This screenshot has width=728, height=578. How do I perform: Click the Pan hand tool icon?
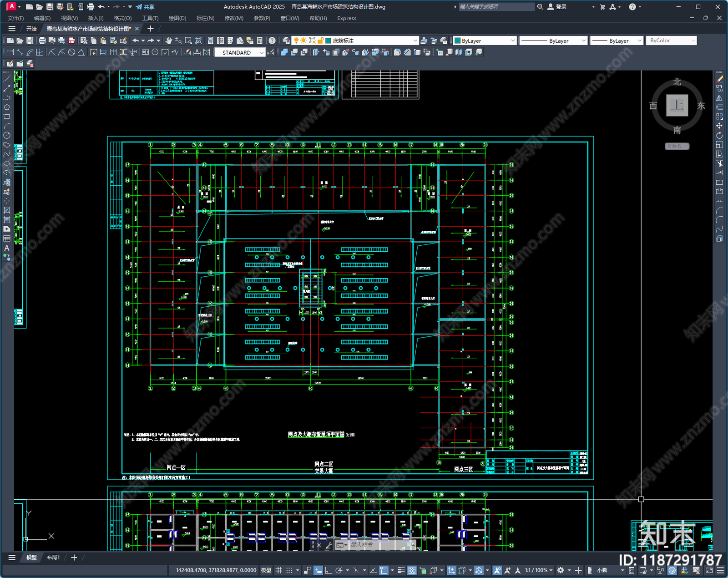169,41
